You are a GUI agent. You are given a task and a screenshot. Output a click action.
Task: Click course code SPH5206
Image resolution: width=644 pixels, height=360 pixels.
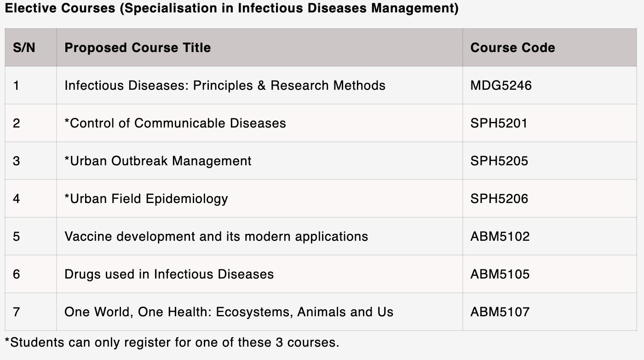coord(499,198)
